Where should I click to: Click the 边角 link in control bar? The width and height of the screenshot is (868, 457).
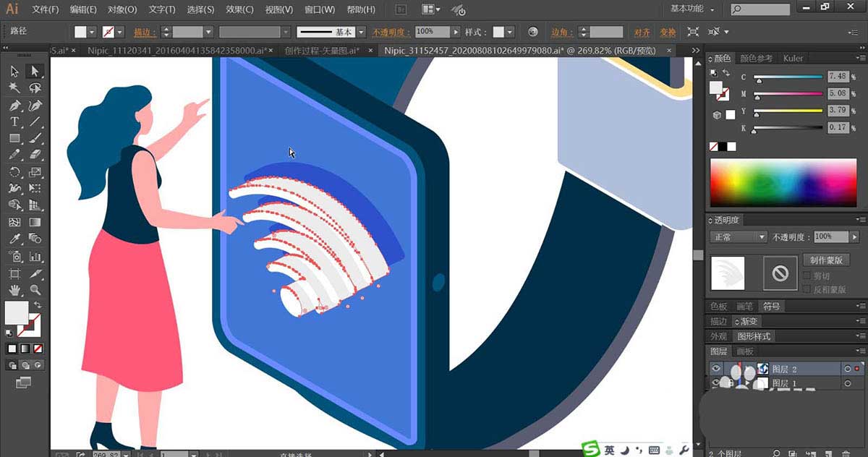(x=562, y=32)
